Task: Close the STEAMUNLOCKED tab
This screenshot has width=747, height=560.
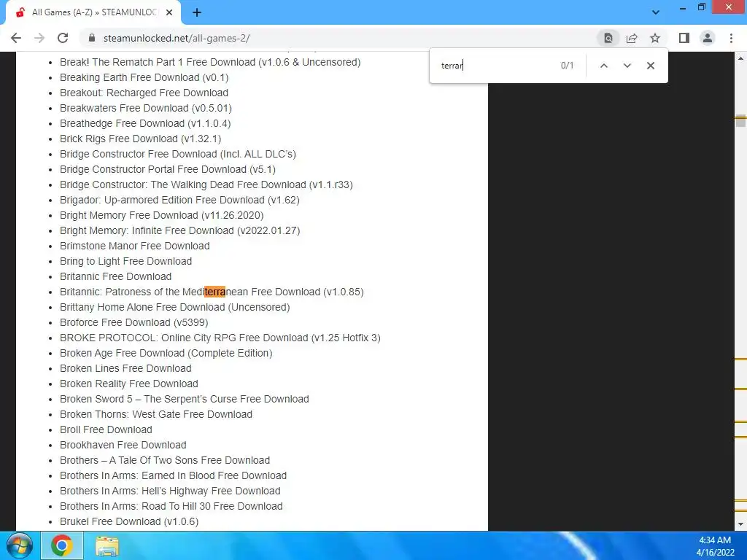Action: pos(169,12)
